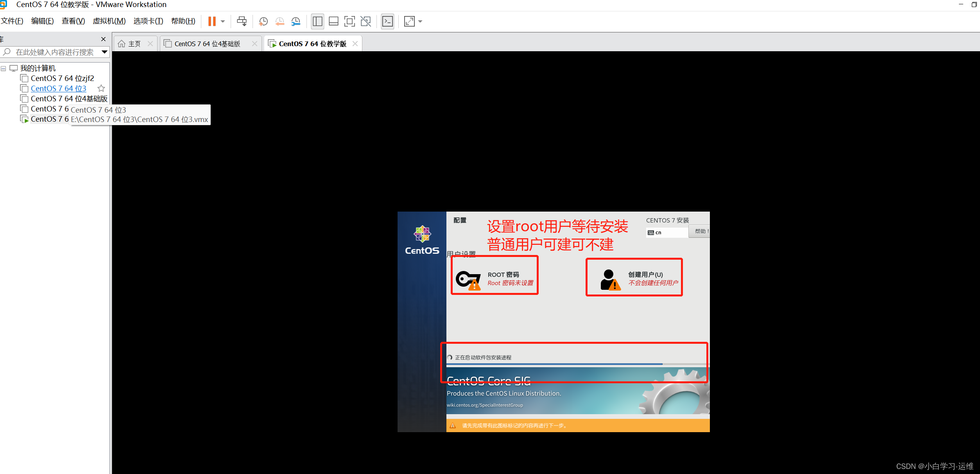Open the 创建用户(U) setting
Viewport: 980px width, 474px height.
pos(639,279)
